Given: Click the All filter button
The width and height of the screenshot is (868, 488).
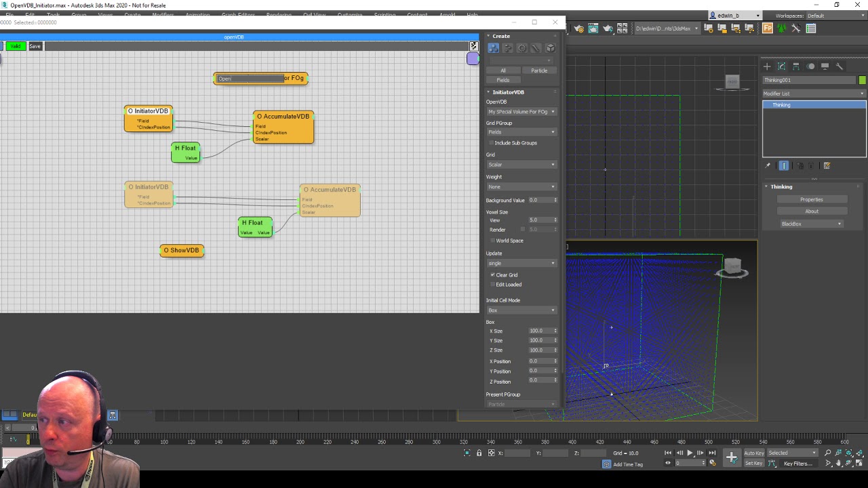Looking at the screenshot, I should click(x=502, y=70).
